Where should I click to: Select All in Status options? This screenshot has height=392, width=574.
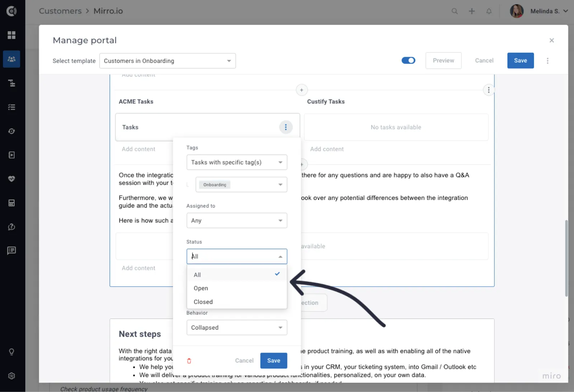tap(237, 275)
